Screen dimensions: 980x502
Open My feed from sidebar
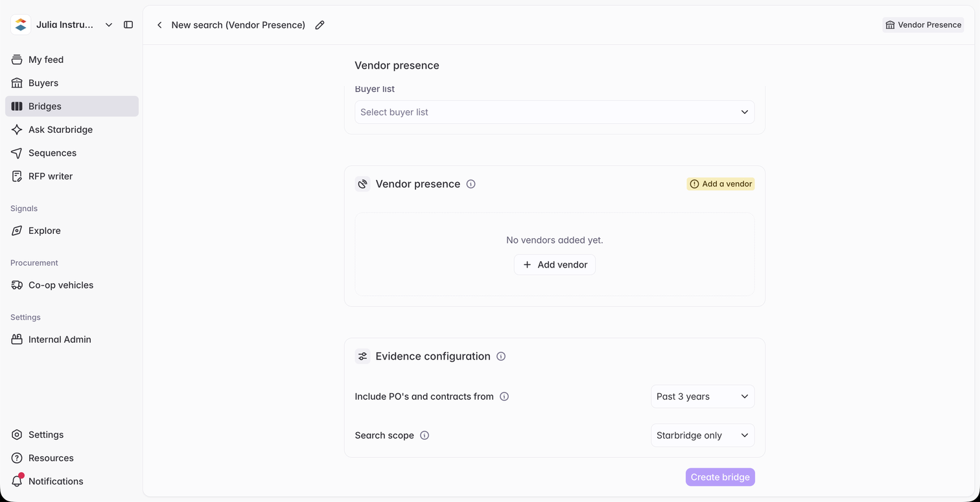point(72,60)
